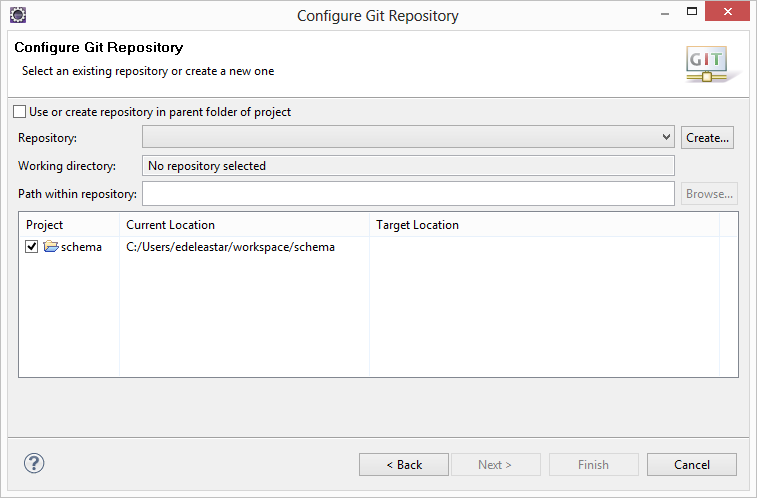Click the schema project folder icon
The width and height of the screenshot is (757, 498).
[x=51, y=247]
